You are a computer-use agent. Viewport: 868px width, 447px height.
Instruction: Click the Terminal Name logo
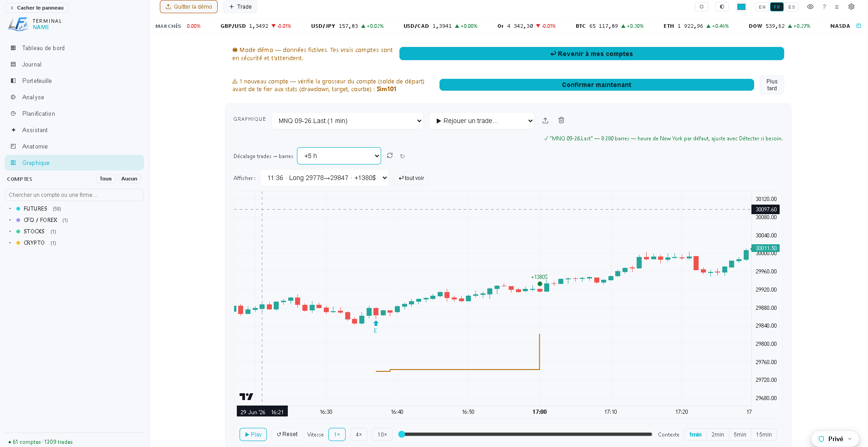[35, 24]
